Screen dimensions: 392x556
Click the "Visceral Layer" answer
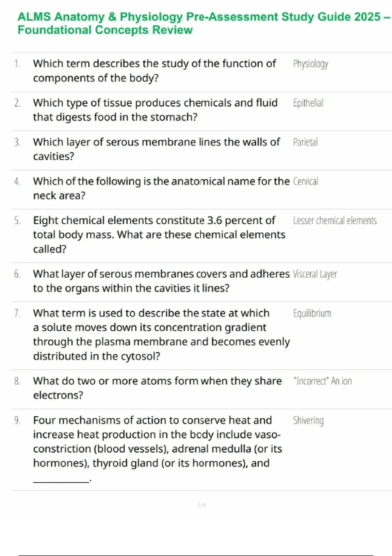(x=315, y=274)
